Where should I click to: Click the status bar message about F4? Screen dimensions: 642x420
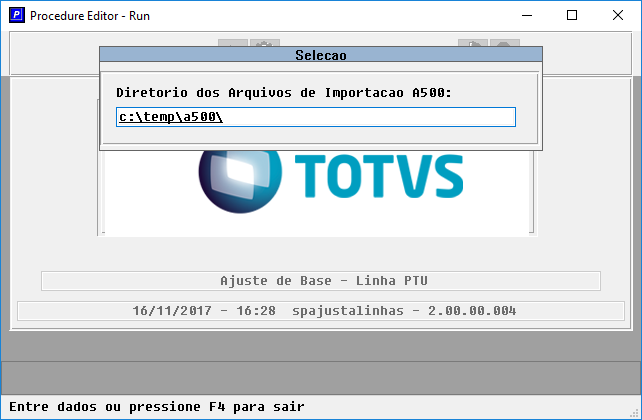(x=156, y=407)
